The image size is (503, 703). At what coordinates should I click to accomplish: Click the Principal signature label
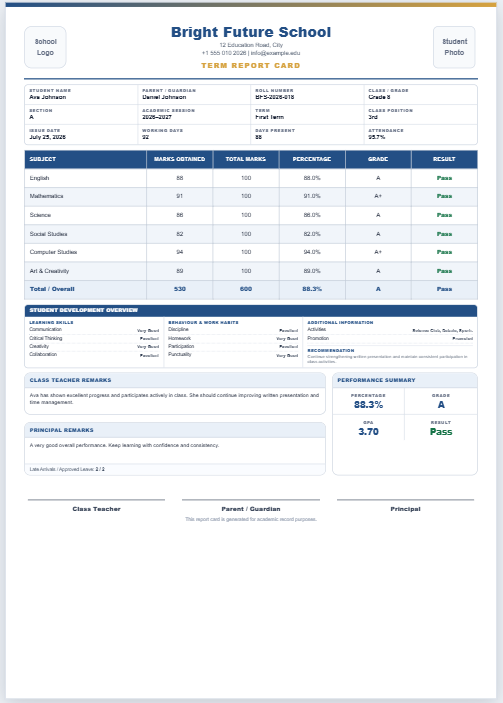tap(405, 509)
